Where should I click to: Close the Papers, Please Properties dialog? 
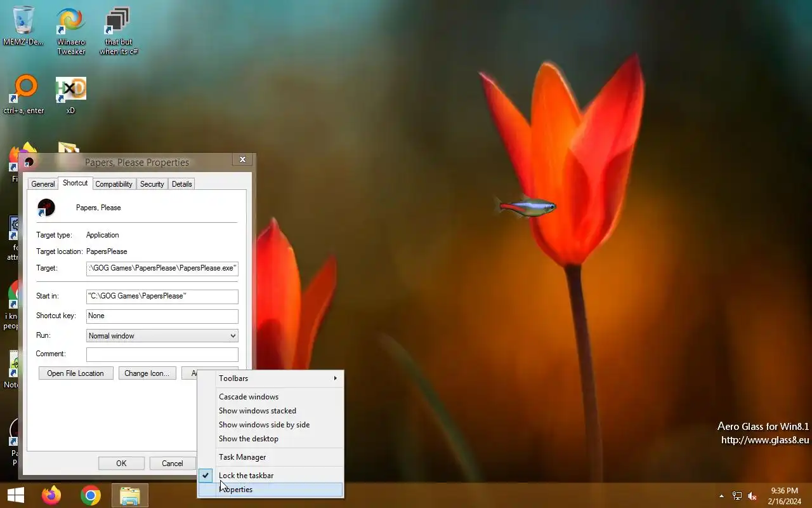coord(242,159)
